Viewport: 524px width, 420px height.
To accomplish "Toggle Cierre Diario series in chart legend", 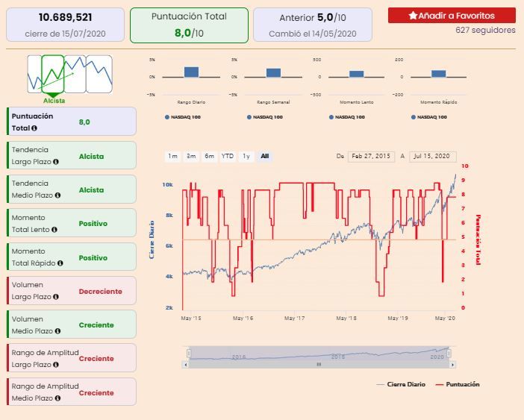I will [401, 385].
